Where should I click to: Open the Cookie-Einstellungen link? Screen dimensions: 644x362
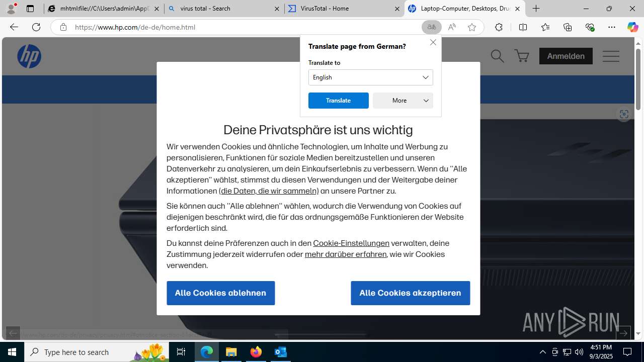pos(351,243)
